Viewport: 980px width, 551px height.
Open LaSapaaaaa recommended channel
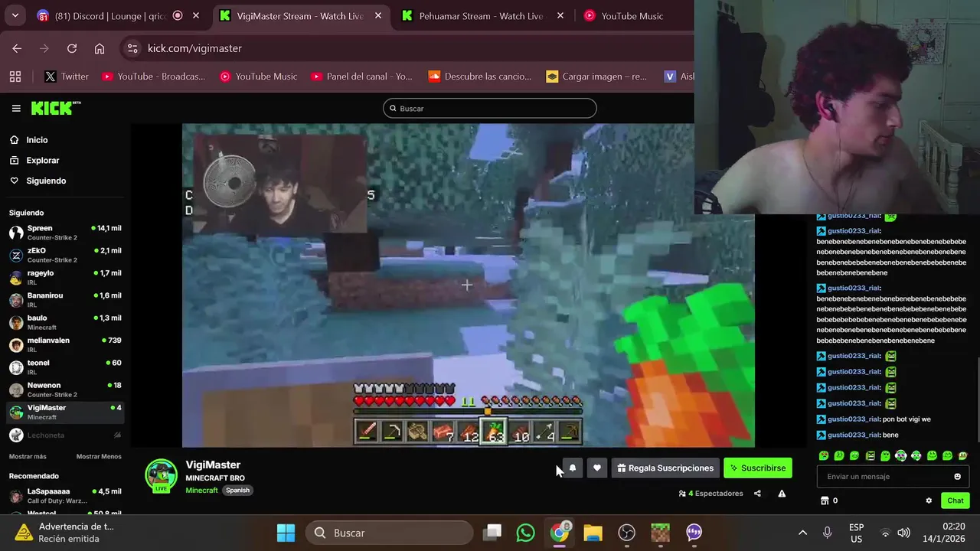click(65, 496)
